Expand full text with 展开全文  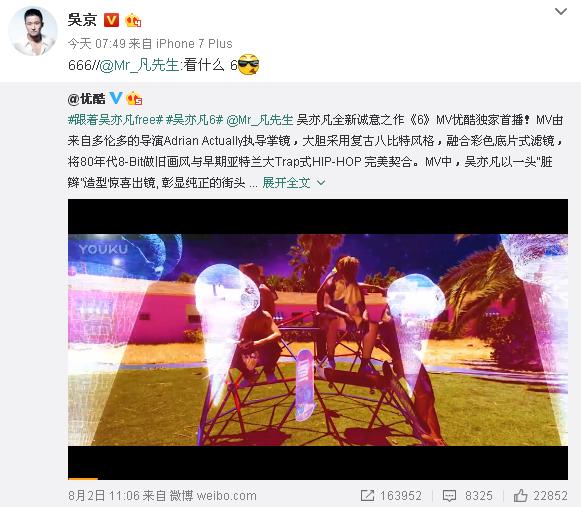(286, 183)
